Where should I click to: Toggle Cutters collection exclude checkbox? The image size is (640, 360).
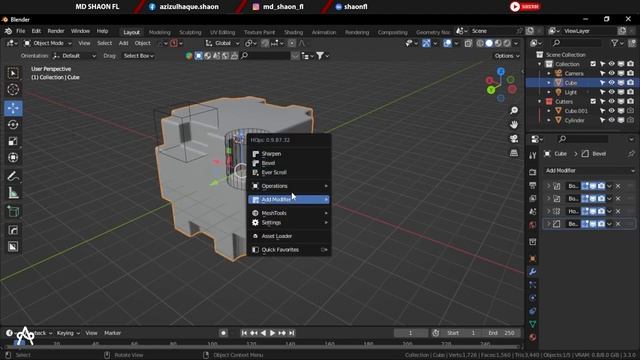(593, 102)
